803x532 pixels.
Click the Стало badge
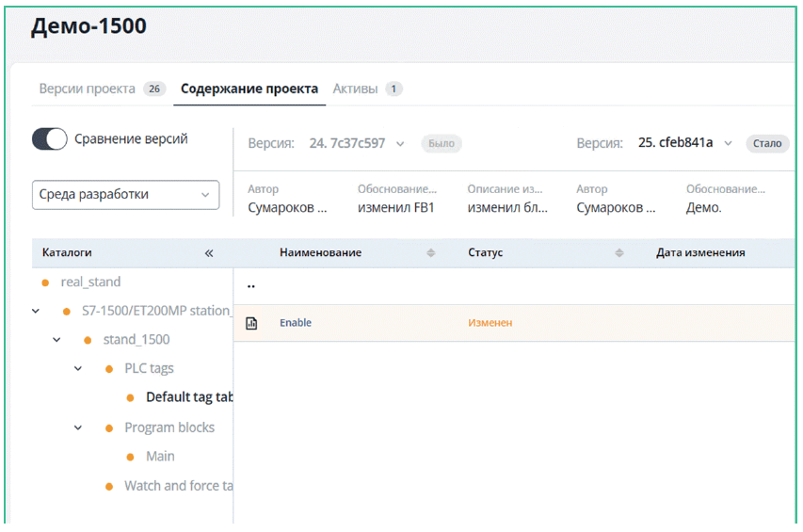point(767,143)
